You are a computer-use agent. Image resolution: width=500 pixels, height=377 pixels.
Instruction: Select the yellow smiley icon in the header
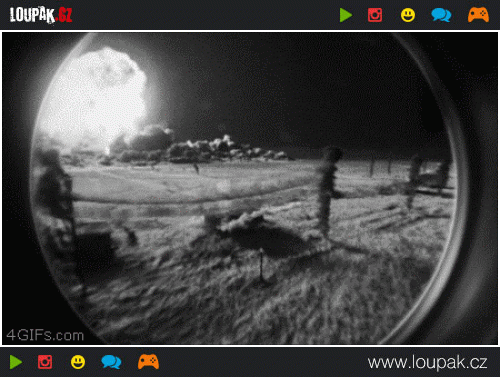click(x=408, y=15)
